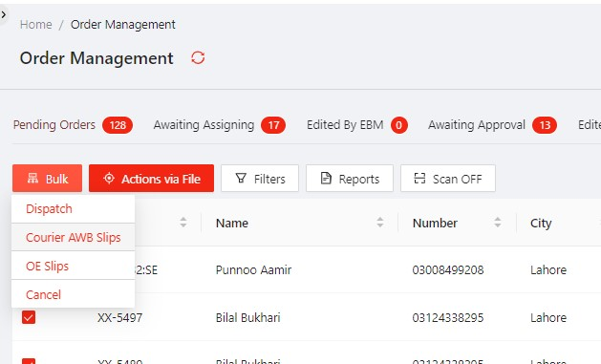
Task: Toggle the Scan OFF switch button
Action: 448,179
